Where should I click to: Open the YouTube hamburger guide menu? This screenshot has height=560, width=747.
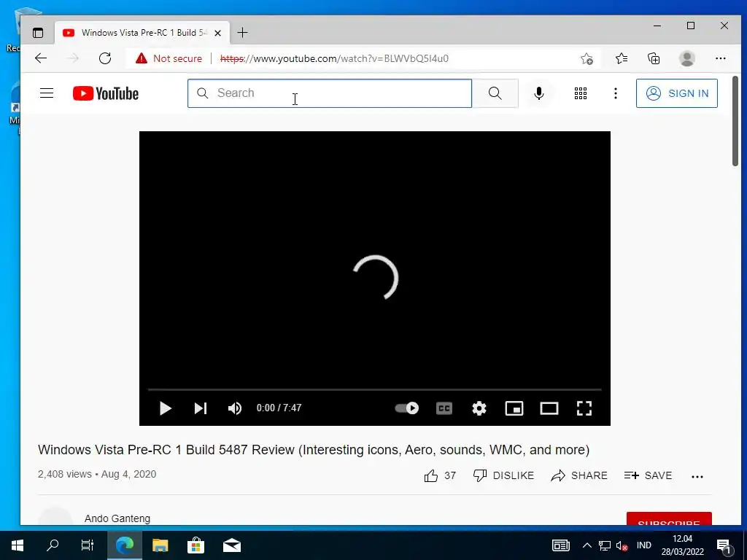click(x=47, y=93)
